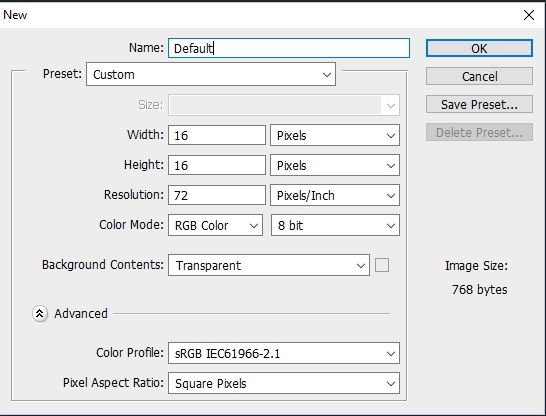Image resolution: width=546 pixels, height=416 pixels.
Task: Open the 8 bit depth dropdown
Action: point(335,225)
